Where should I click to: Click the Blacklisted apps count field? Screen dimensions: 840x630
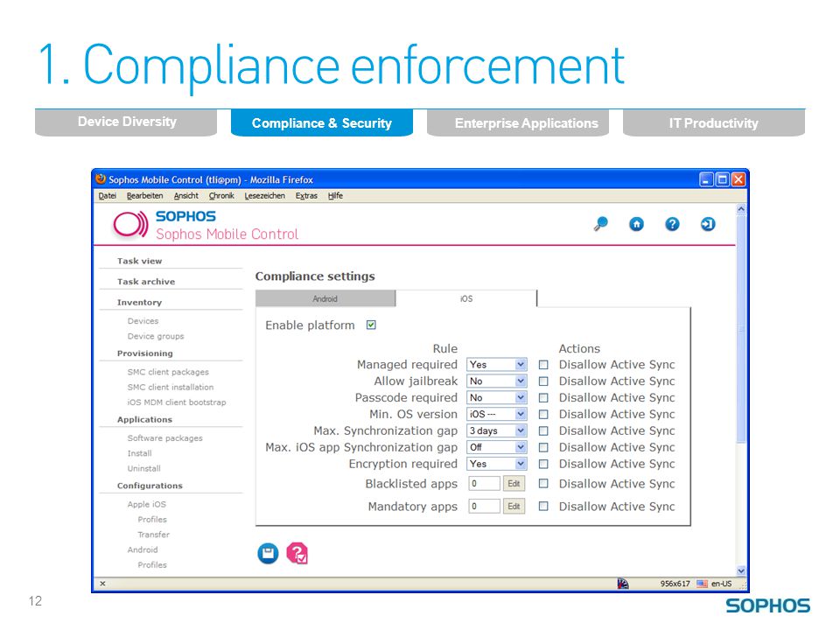[484, 484]
